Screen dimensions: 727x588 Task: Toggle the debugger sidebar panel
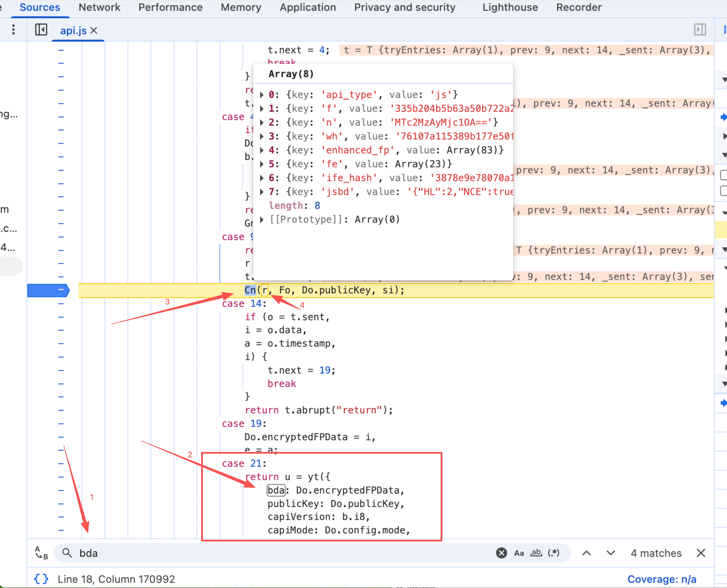click(x=699, y=30)
